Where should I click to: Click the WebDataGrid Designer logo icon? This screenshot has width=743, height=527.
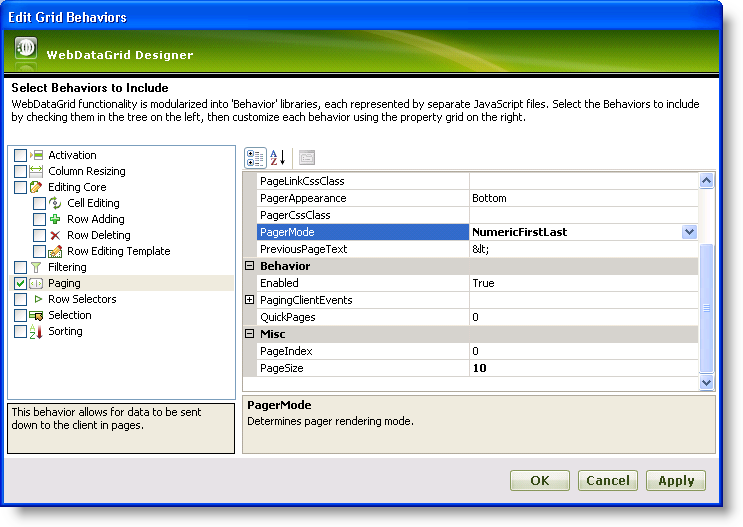tap(26, 48)
